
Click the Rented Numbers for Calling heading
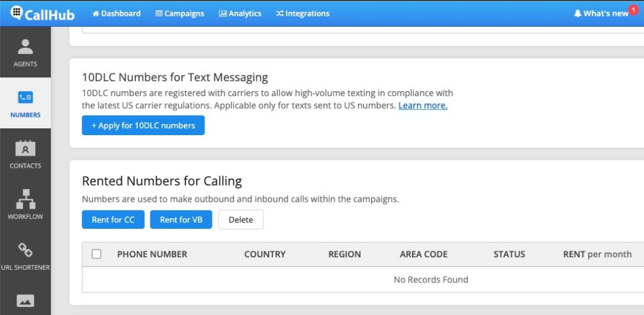tap(162, 180)
